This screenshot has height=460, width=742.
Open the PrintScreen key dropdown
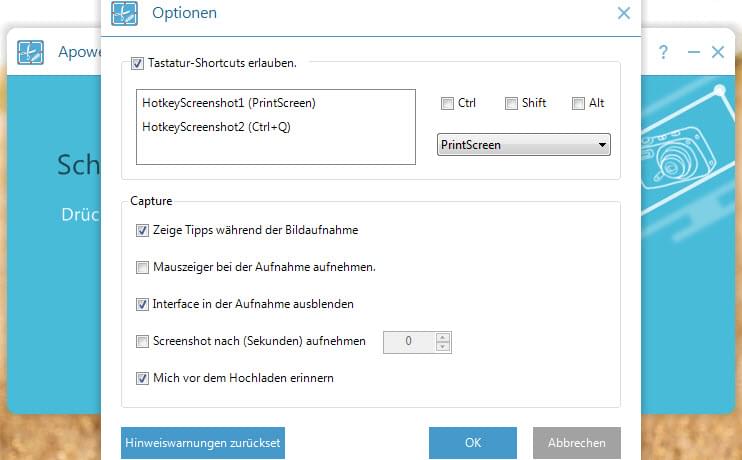click(524, 145)
